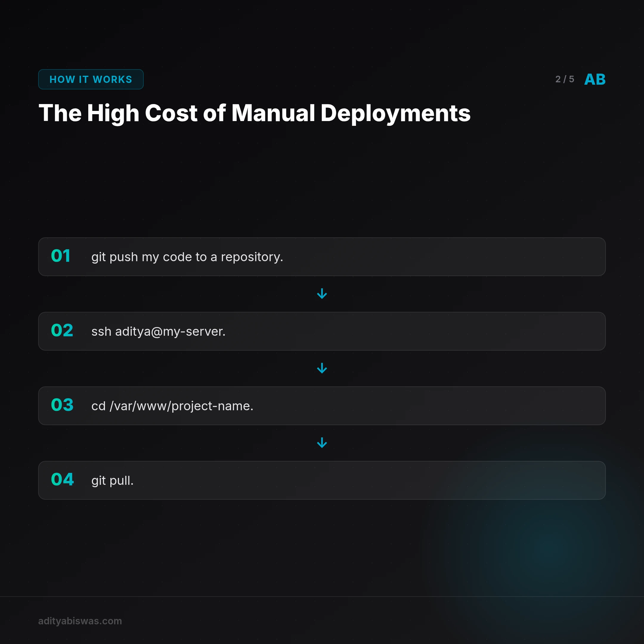Click the 2 / 5 slide counter
Image resolution: width=644 pixels, height=644 pixels.
[x=564, y=79]
